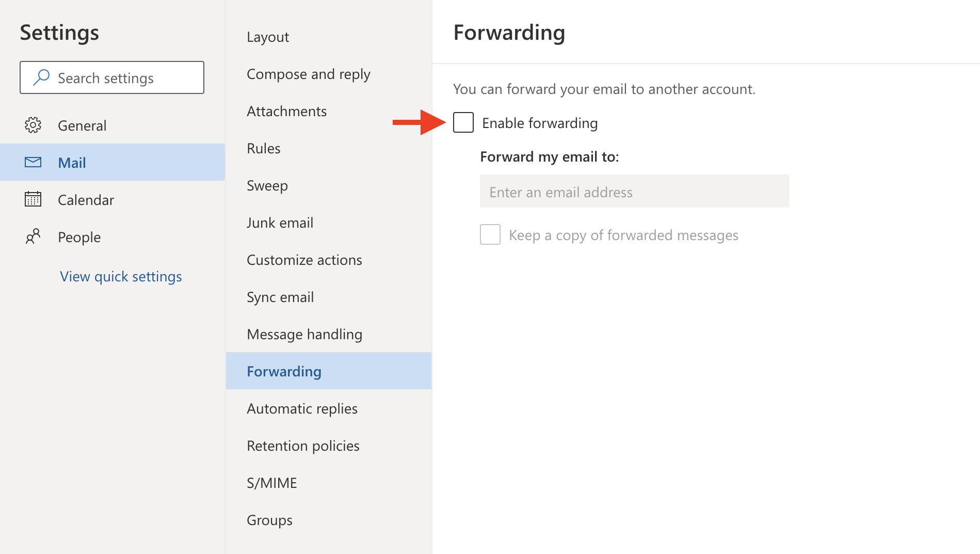Open the Sweep settings

pyautogui.click(x=329, y=185)
